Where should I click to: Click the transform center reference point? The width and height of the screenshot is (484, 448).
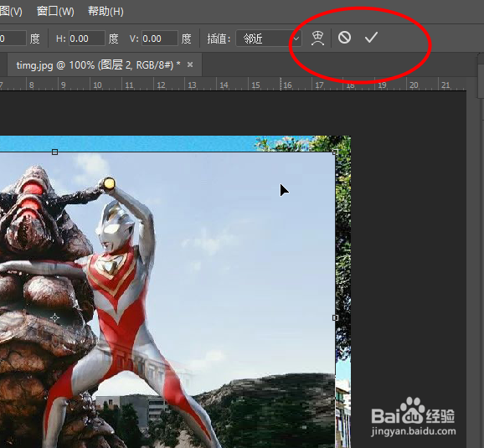(54, 317)
